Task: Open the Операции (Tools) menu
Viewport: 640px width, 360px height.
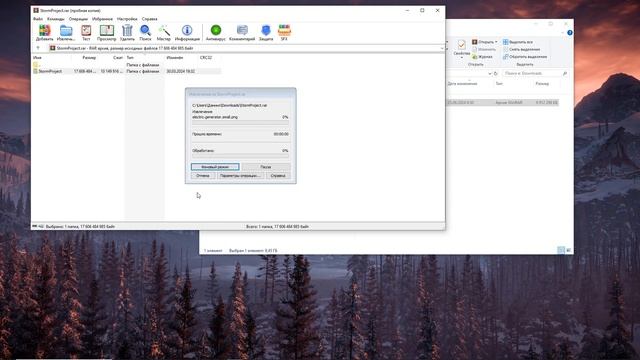Action: point(78,19)
